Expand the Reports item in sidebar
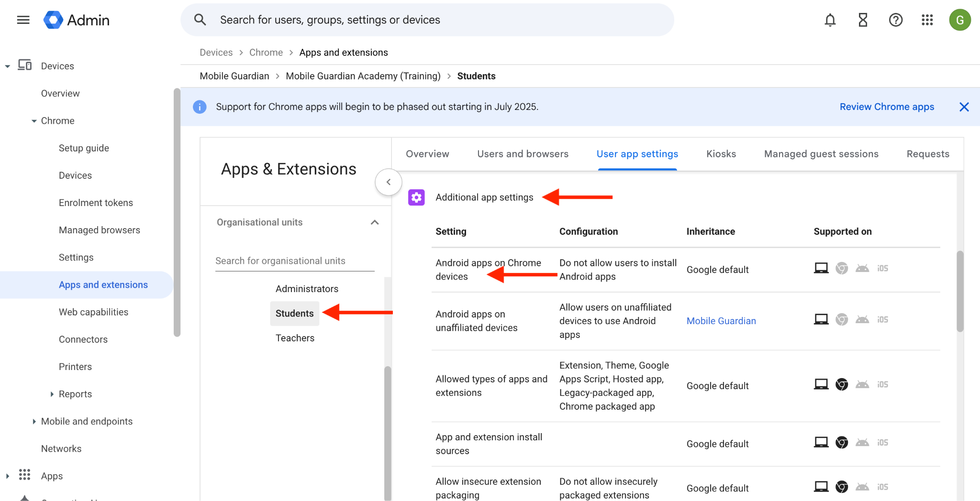This screenshot has height=501, width=980. click(x=52, y=394)
